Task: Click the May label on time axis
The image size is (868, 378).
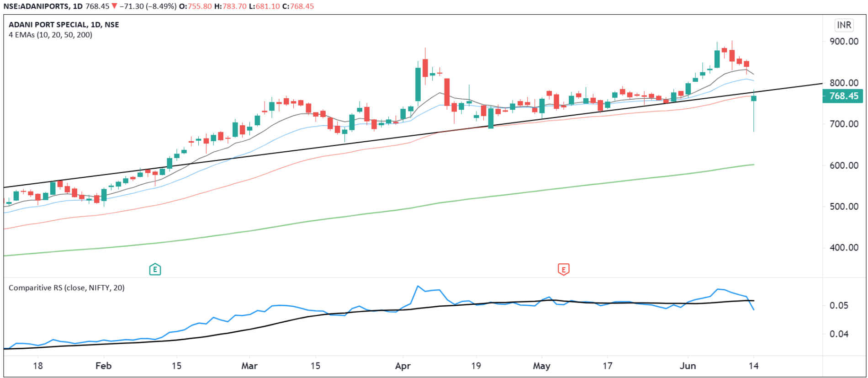Action: [x=541, y=366]
